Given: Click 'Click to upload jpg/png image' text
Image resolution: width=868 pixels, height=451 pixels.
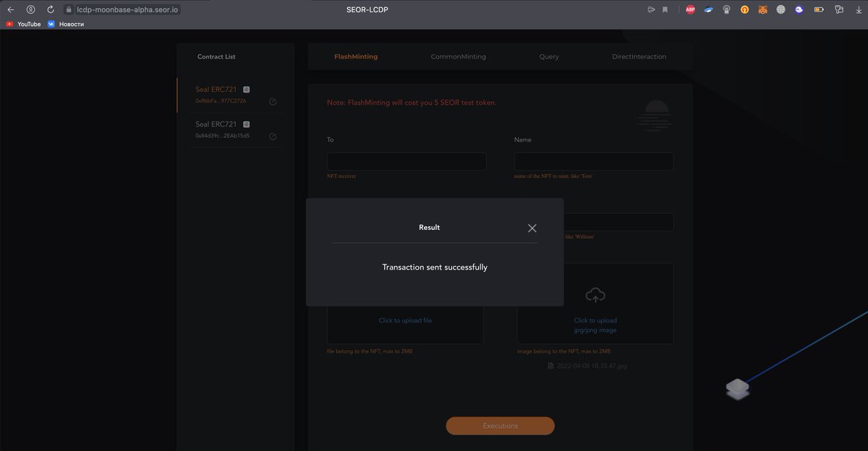Looking at the screenshot, I should (595, 325).
